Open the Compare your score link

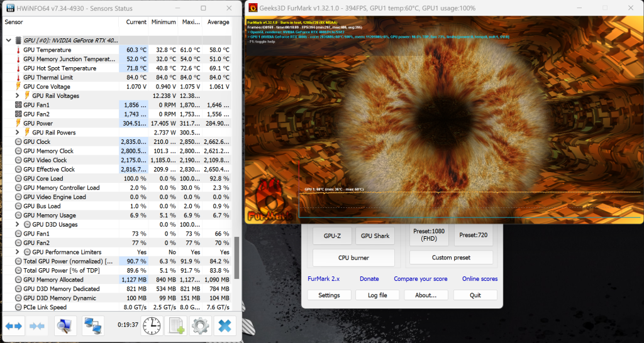pyautogui.click(x=419, y=279)
